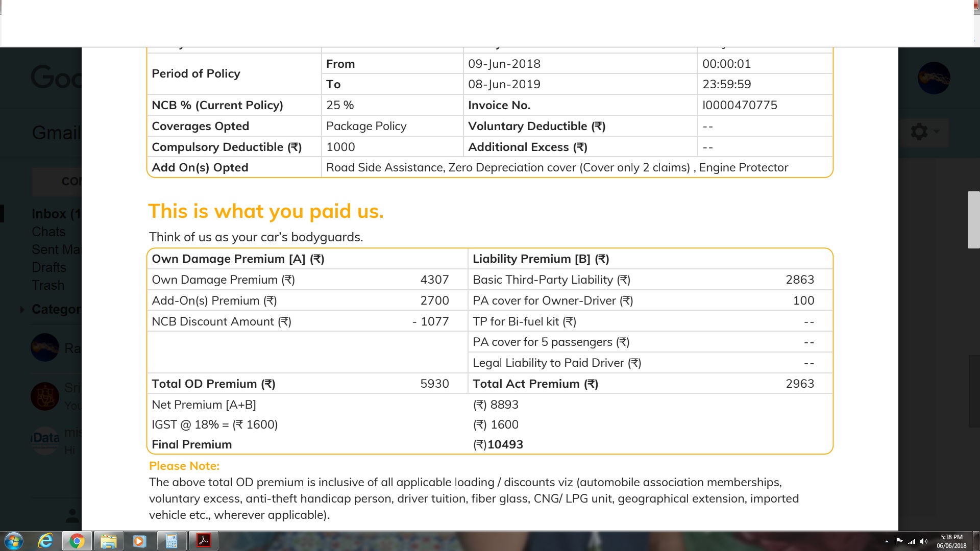Click the Total OD Premium value 5930
The width and height of the screenshot is (980, 551).
(434, 384)
